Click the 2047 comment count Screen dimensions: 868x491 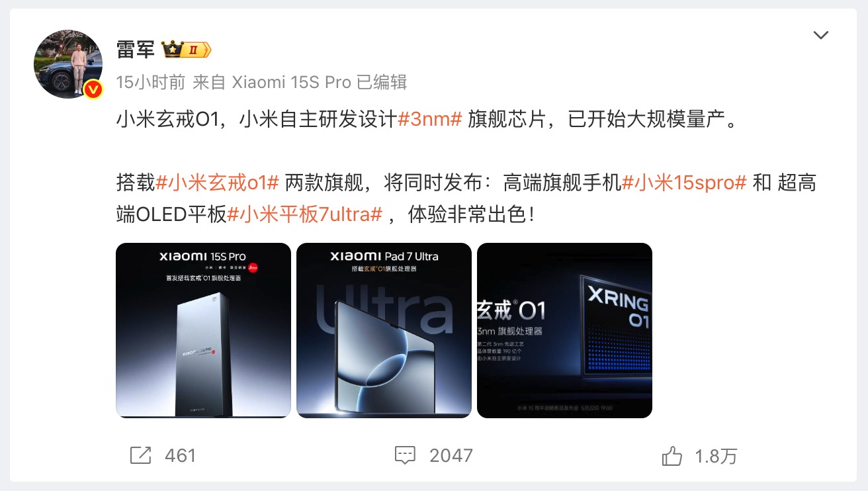pyautogui.click(x=451, y=455)
